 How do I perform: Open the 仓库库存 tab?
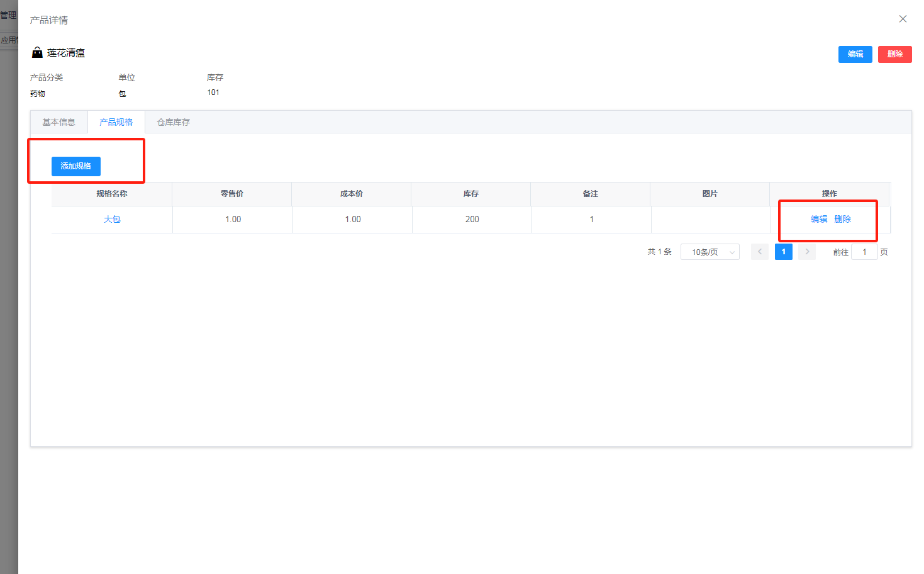coord(173,122)
